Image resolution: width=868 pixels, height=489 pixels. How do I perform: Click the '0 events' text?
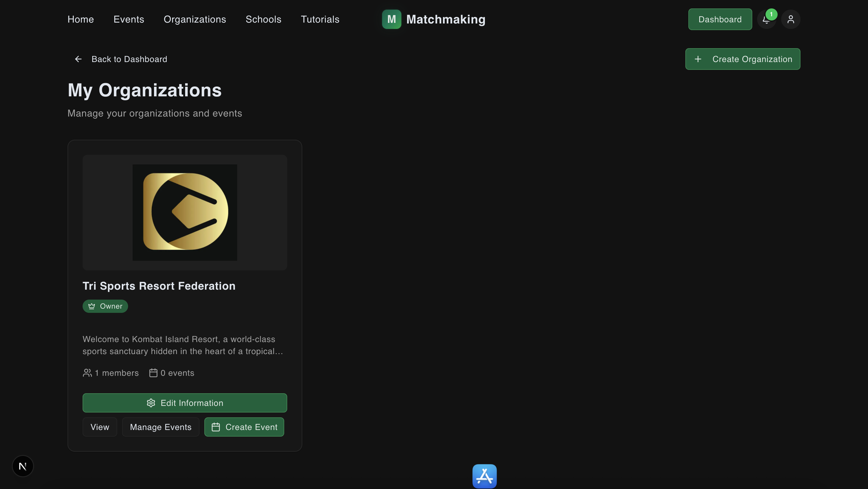(177, 373)
